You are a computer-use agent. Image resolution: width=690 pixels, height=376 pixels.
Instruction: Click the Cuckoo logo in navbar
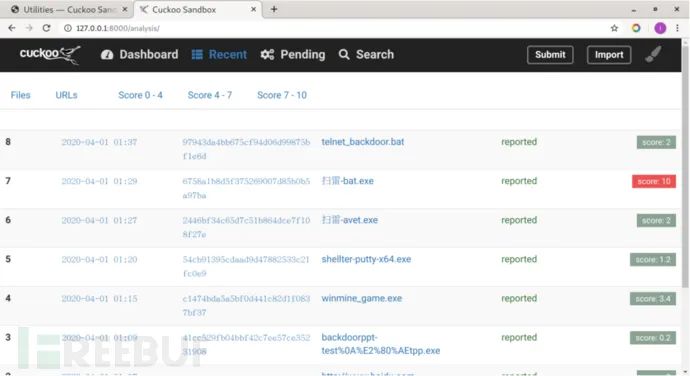click(50, 54)
